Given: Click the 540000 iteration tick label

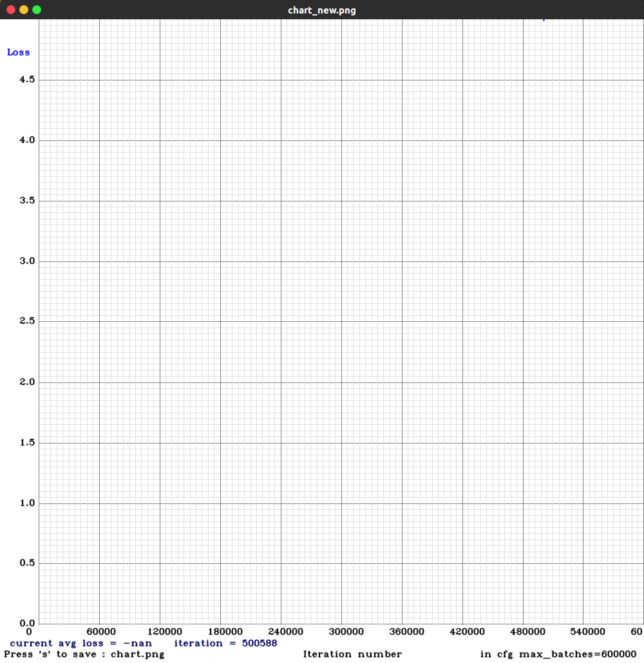Looking at the screenshot, I should (588, 631).
